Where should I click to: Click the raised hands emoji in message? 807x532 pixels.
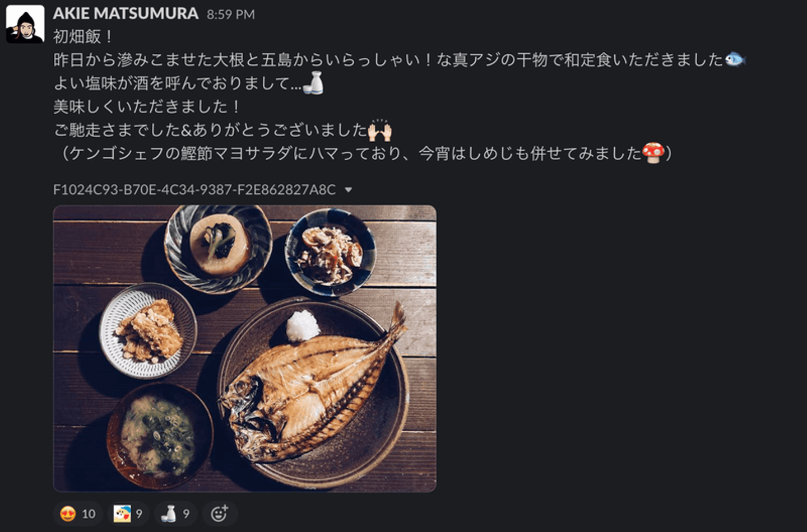coord(379,130)
